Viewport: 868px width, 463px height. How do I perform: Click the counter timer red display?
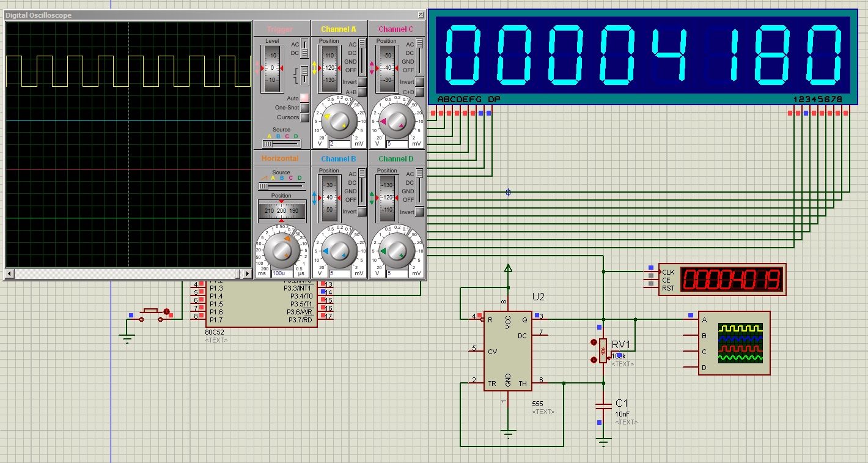coord(733,280)
